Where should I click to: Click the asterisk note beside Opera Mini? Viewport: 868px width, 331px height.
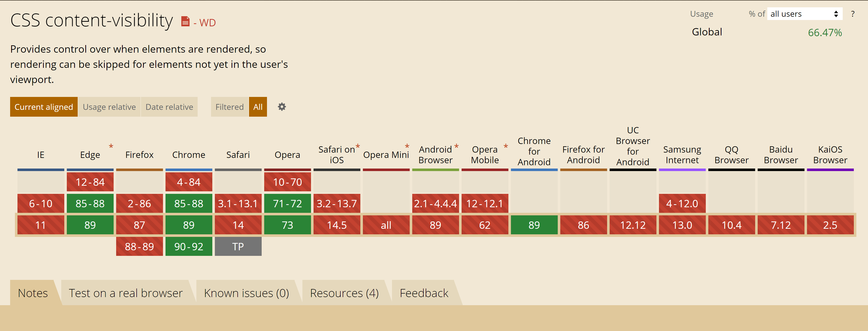407,147
